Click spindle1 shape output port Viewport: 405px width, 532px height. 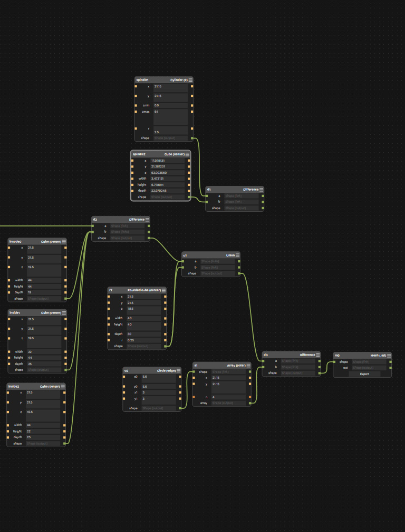[192, 138]
